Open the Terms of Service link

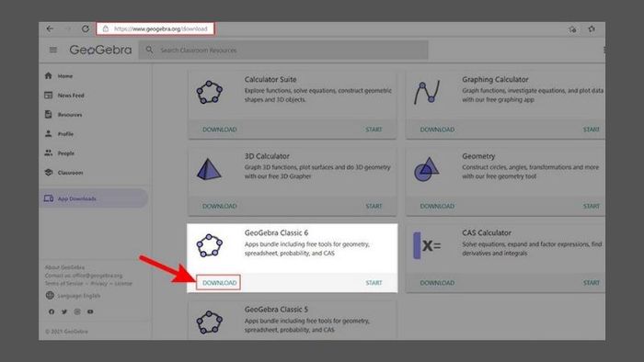click(63, 283)
